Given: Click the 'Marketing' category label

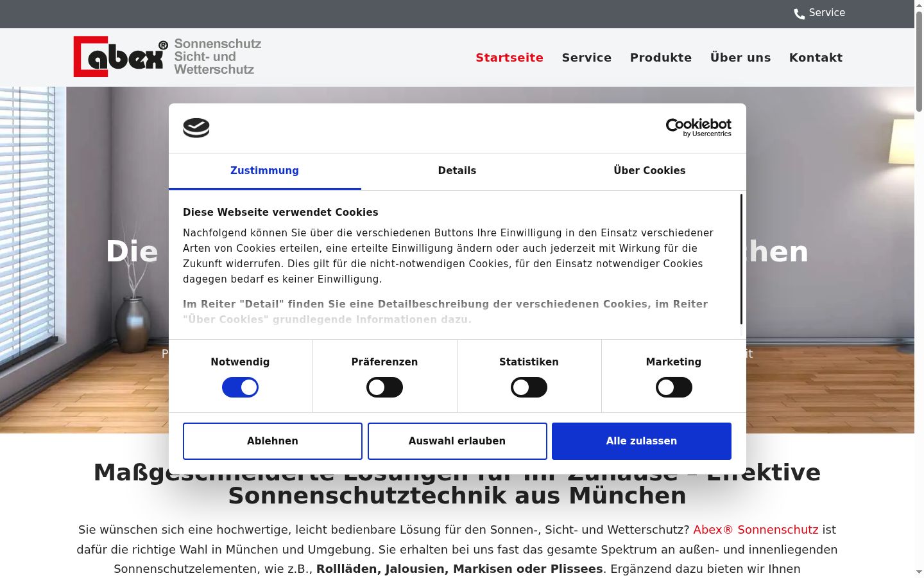Looking at the screenshot, I should [674, 362].
